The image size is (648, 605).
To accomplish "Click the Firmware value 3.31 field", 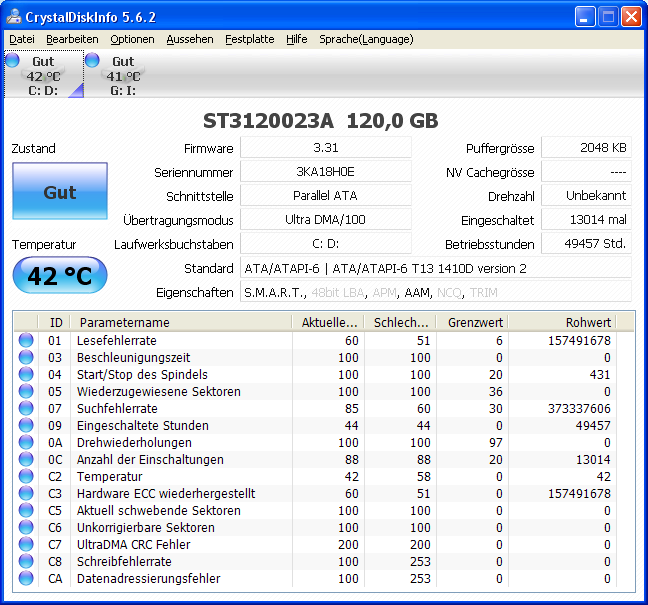I will [x=326, y=148].
